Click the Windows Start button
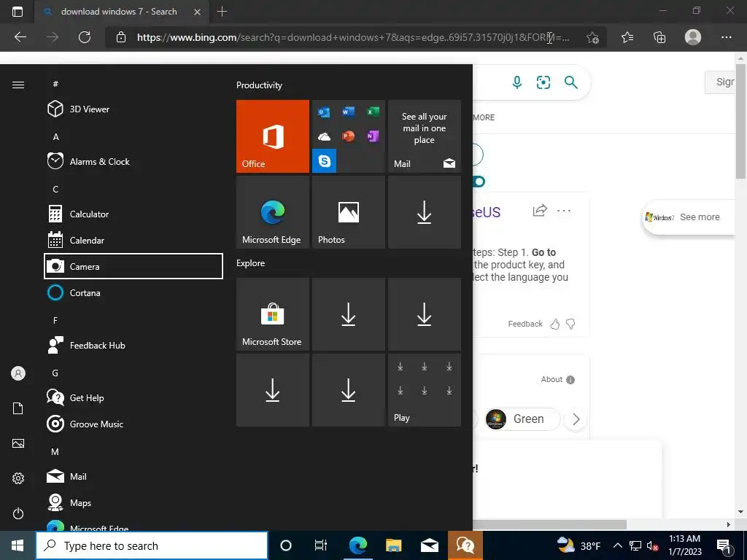 [18, 545]
